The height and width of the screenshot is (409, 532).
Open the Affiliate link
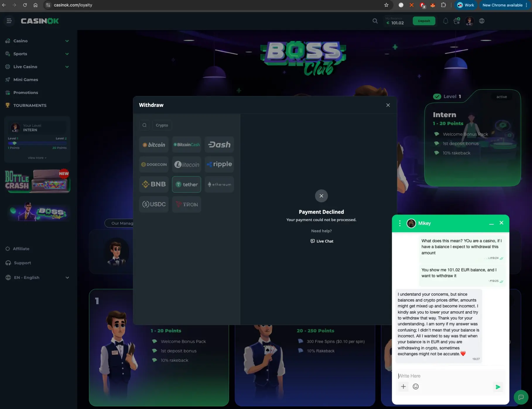coord(21,249)
